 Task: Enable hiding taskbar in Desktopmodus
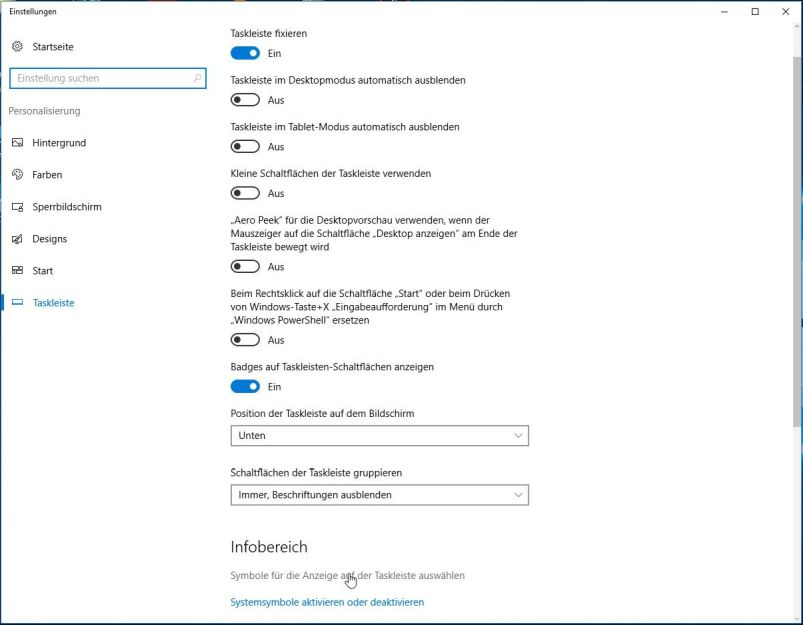pyautogui.click(x=245, y=99)
